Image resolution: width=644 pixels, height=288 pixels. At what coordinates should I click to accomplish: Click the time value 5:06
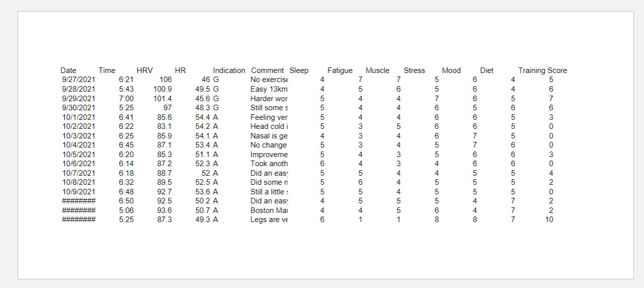126,210
